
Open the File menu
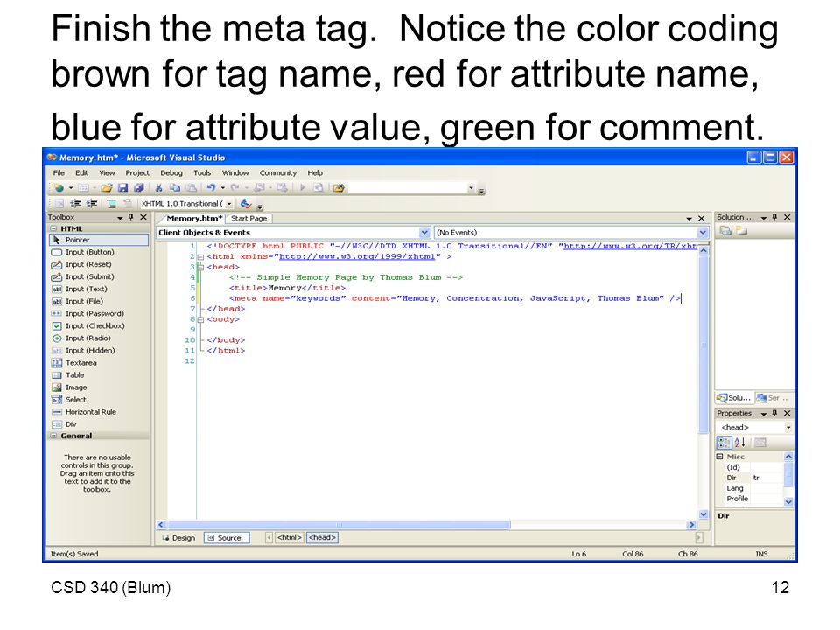click(59, 173)
